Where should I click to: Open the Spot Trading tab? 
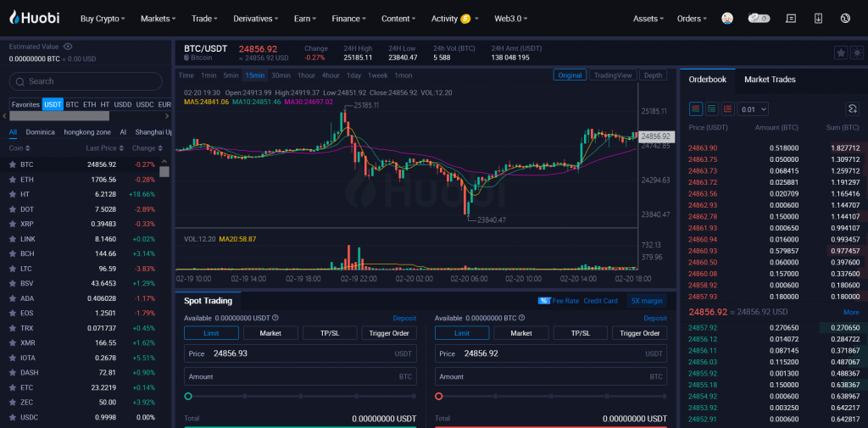[209, 301]
